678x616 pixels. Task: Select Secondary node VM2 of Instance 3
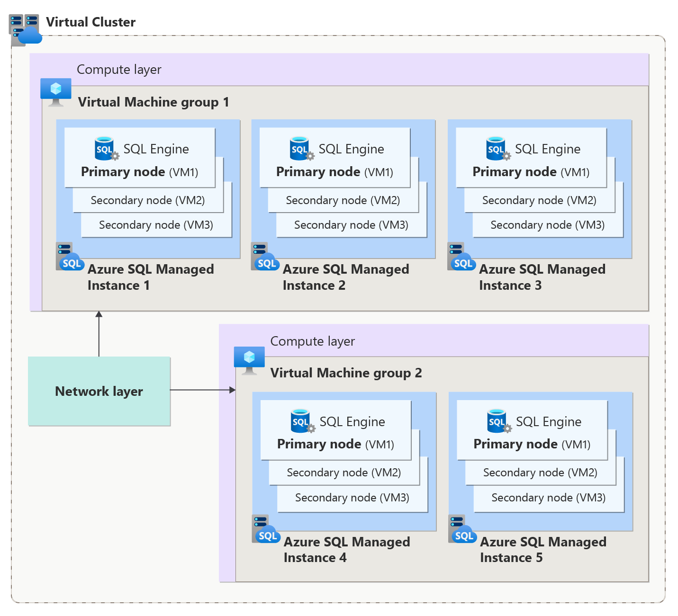pos(539,200)
